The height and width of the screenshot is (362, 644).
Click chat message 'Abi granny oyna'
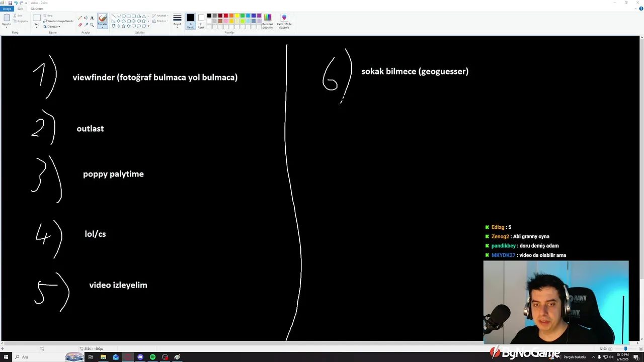(x=531, y=236)
